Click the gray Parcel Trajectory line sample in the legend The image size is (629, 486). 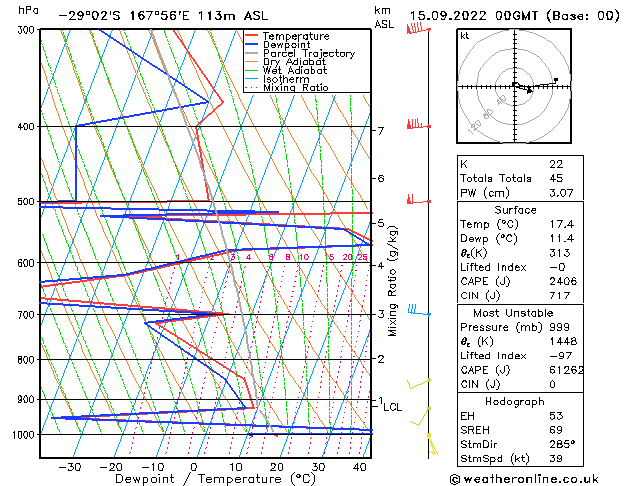252,53
